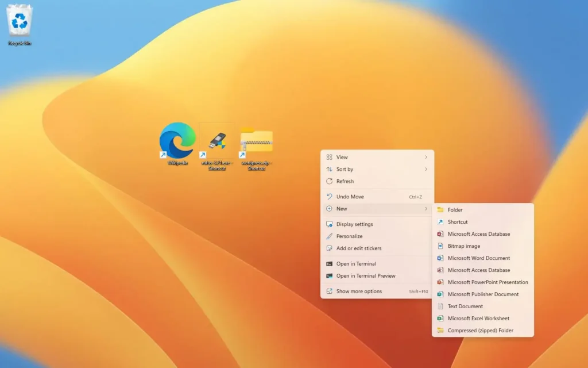Click the yellow Folder icon in New submenu
Viewport: 588px width, 368px height.
[440, 210]
